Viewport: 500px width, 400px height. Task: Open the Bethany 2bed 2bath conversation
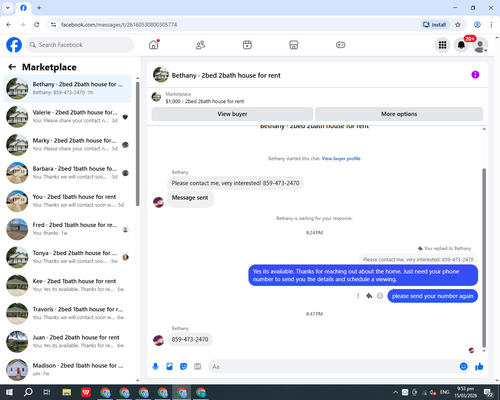tap(67, 88)
